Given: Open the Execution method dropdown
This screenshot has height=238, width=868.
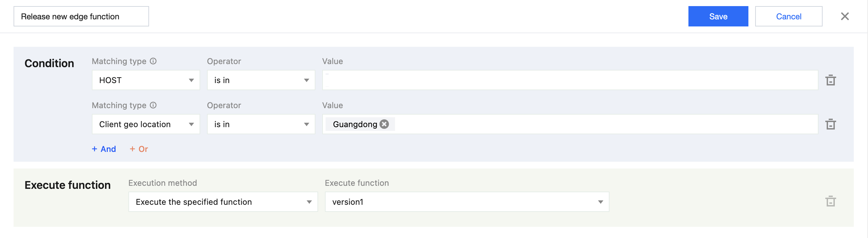Looking at the screenshot, I should [223, 202].
